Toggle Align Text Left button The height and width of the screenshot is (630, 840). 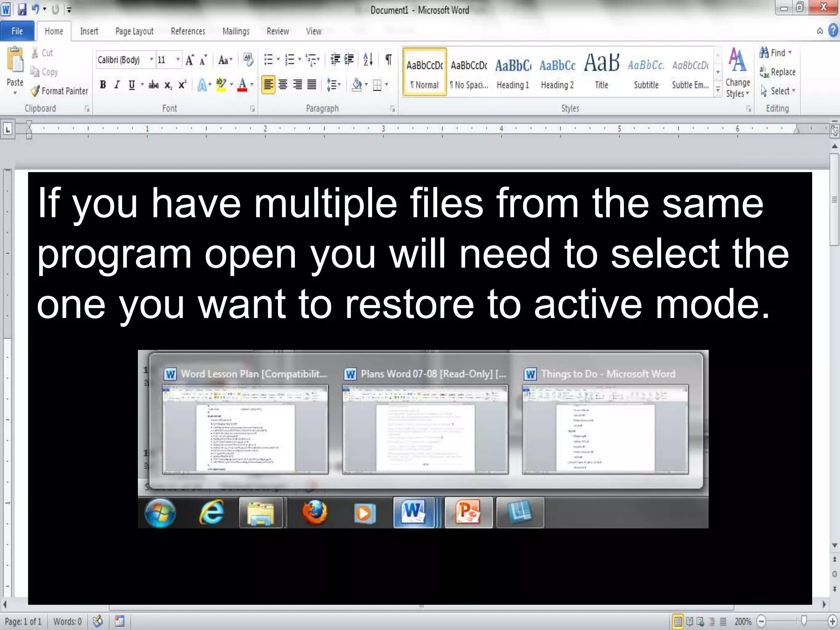[268, 85]
